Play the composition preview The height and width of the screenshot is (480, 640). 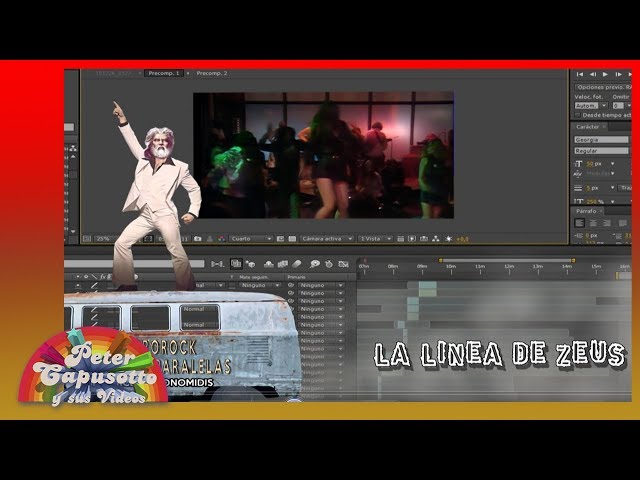(x=605, y=74)
